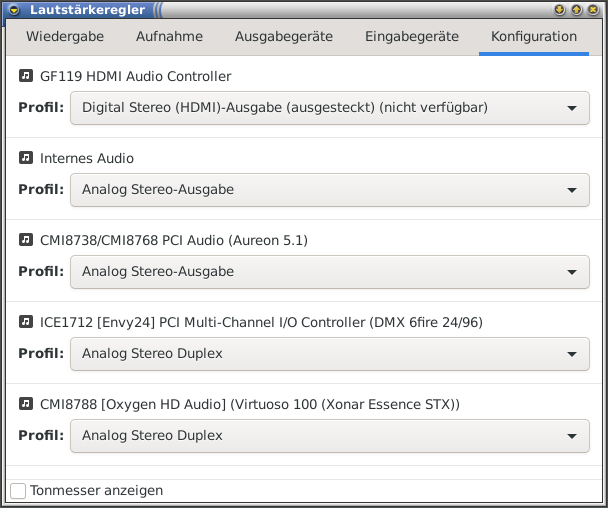
Task: Click the CMI8788 Oxygen HD Audio card icon
Action: (26, 404)
